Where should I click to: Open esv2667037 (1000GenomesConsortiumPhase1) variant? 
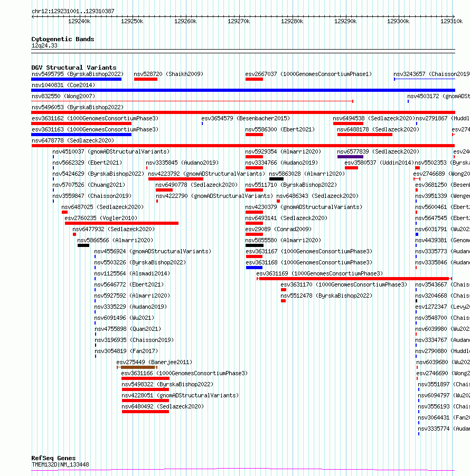[x=308, y=74]
